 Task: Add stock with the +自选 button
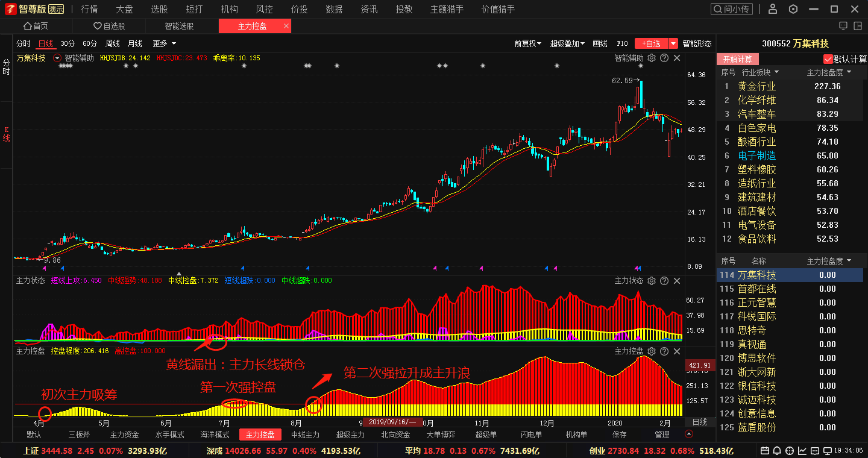coord(651,43)
